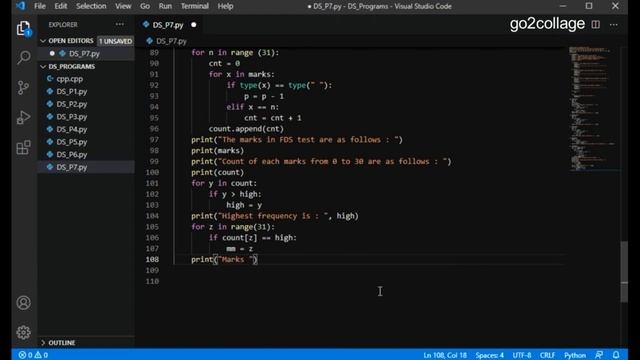Viewport: 640px width, 360px height.
Task: Click line number 108 in the gutter
Action: pyautogui.click(x=152, y=259)
